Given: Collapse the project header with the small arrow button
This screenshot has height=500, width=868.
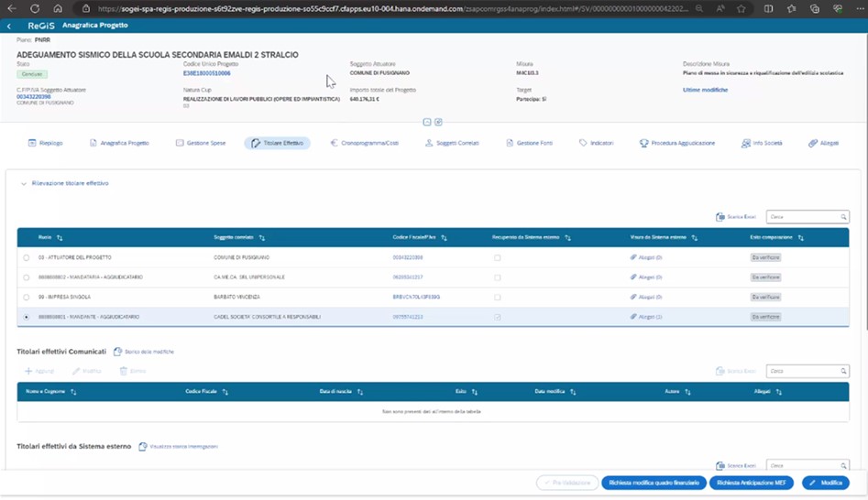Looking at the screenshot, I should (427, 122).
